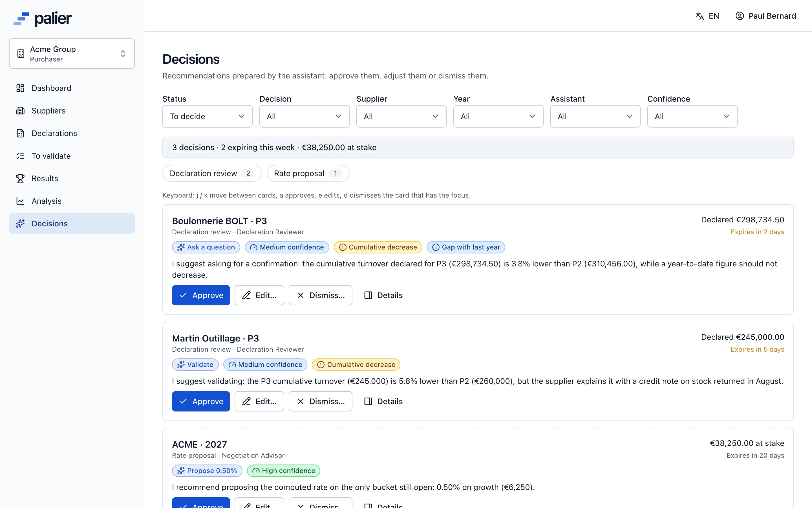The height and width of the screenshot is (508, 812).
Task: Click the Validate badge on Martin Outillage
Action: pyautogui.click(x=195, y=365)
